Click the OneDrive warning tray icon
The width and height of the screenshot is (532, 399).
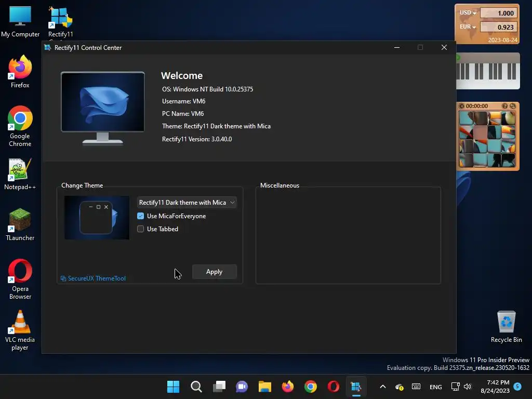400,387
